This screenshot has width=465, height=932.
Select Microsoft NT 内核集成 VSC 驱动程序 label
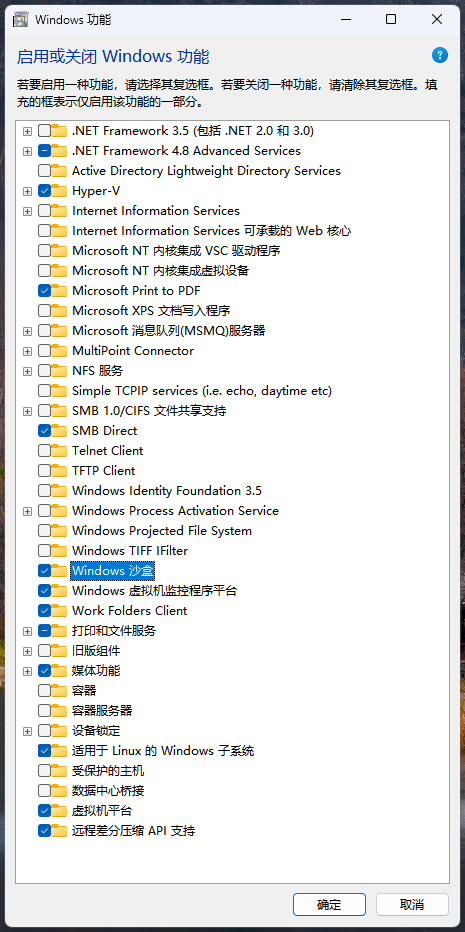tap(176, 251)
